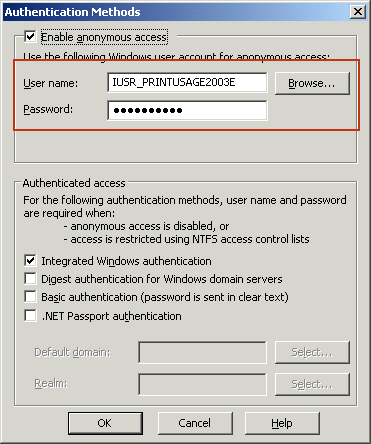Check .NET Passport authentication
The height and width of the screenshot is (444, 371).
[30, 315]
